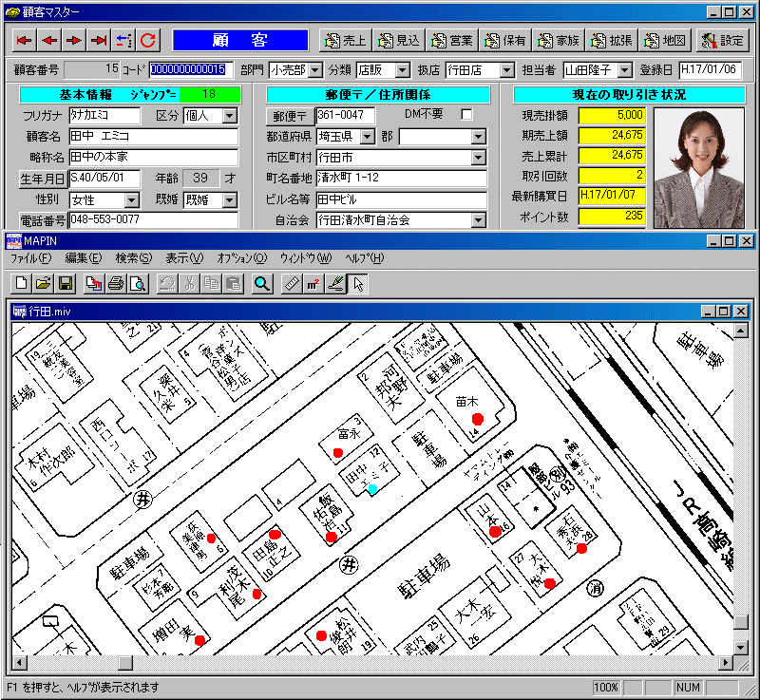Select the m² area measurement tool
Screen dimensions: 760x700
(313, 283)
